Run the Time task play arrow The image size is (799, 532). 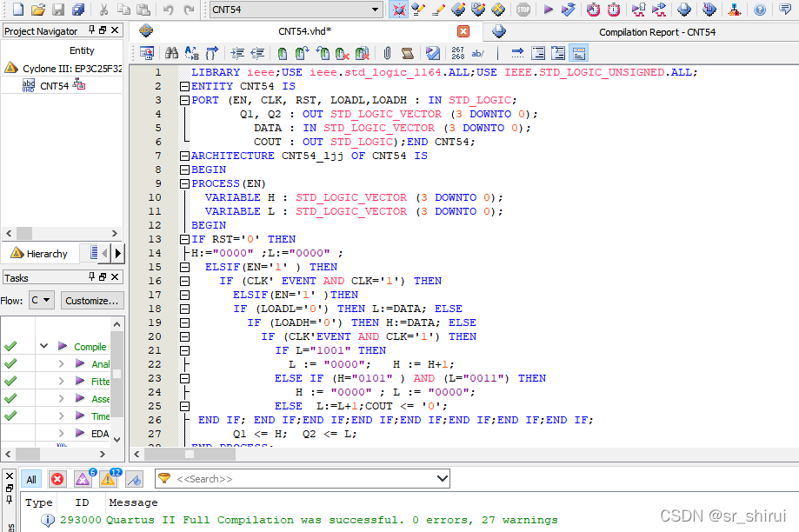(79, 416)
